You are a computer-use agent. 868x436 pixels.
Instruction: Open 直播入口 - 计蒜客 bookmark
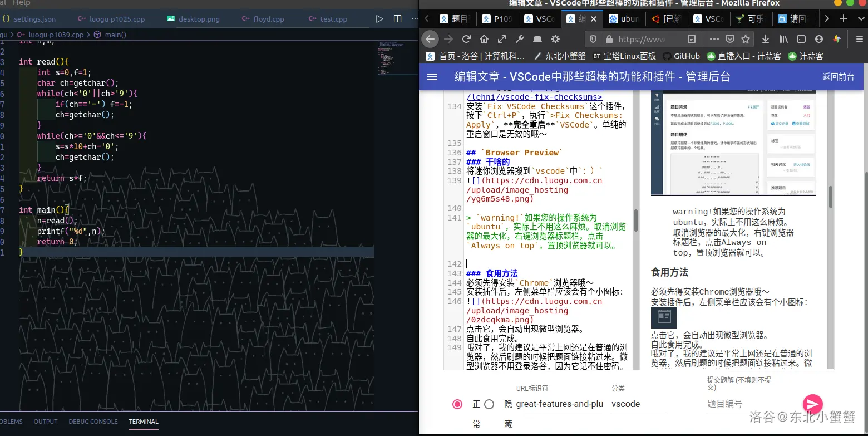744,56
